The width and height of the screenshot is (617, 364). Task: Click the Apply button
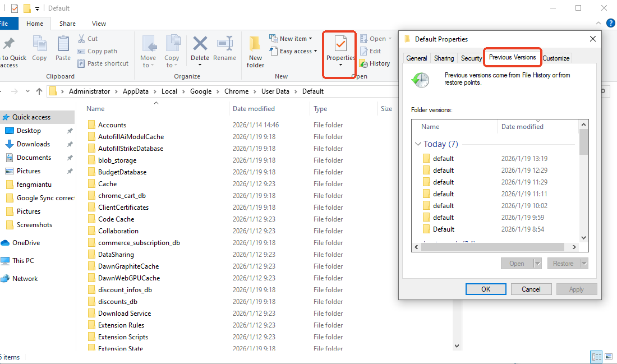(x=577, y=289)
